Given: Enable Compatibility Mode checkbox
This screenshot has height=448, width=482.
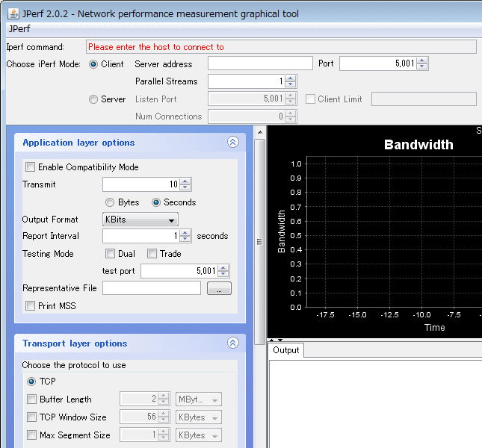Looking at the screenshot, I should tap(30, 167).
